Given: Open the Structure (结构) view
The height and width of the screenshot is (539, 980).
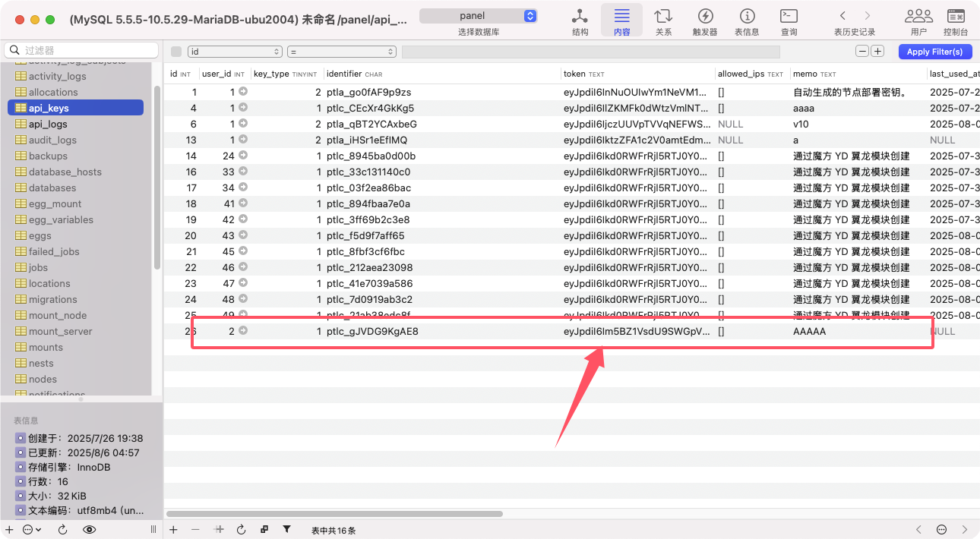Looking at the screenshot, I should click(x=580, y=20).
